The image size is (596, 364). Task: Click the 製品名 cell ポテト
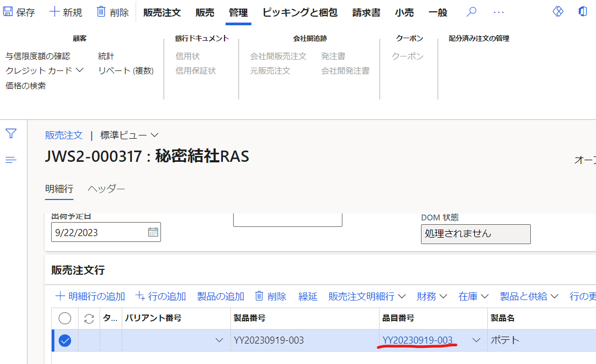click(505, 340)
